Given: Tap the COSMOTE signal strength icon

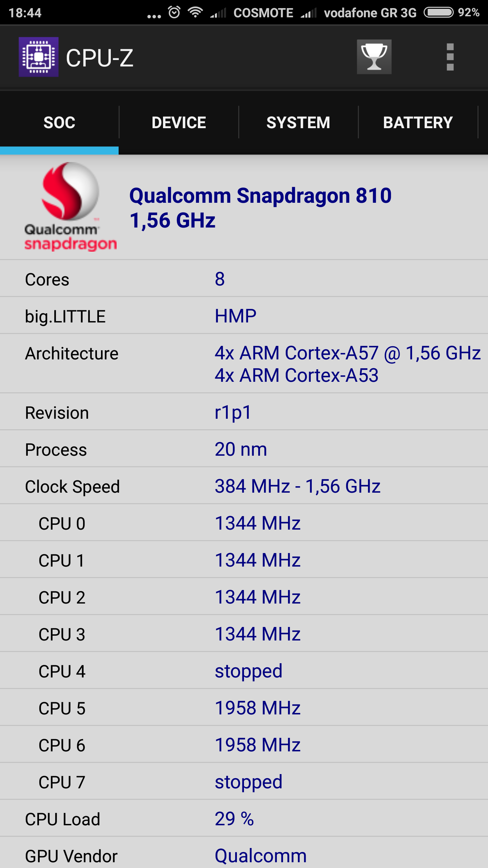Looking at the screenshot, I should [x=218, y=13].
